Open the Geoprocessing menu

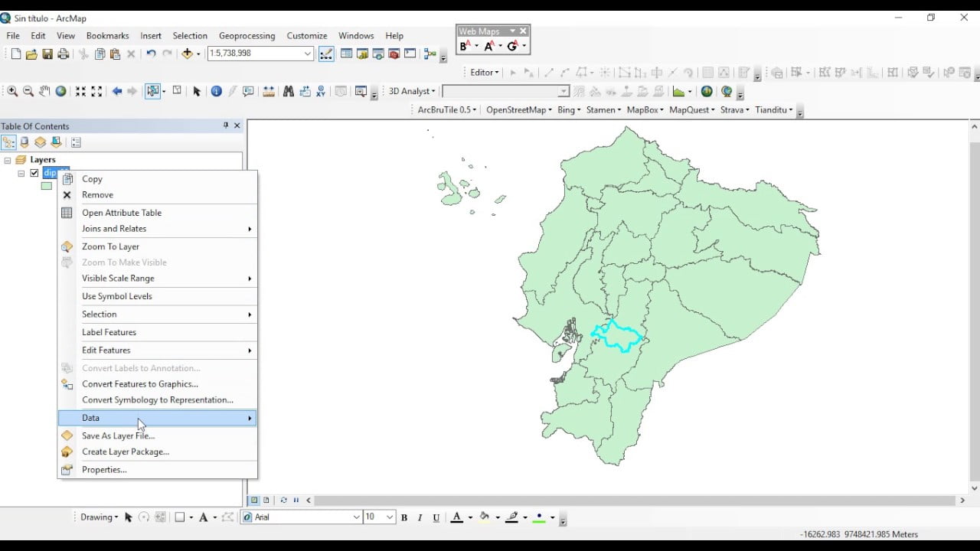tap(247, 35)
